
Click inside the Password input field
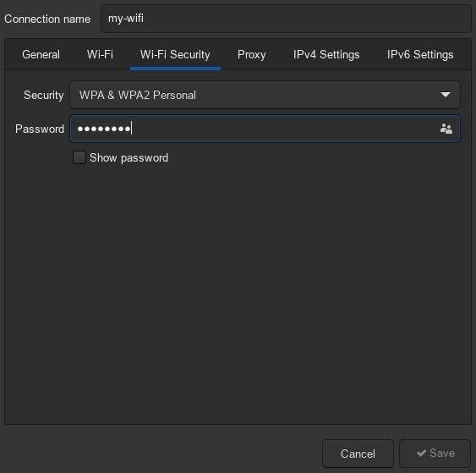(265, 129)
